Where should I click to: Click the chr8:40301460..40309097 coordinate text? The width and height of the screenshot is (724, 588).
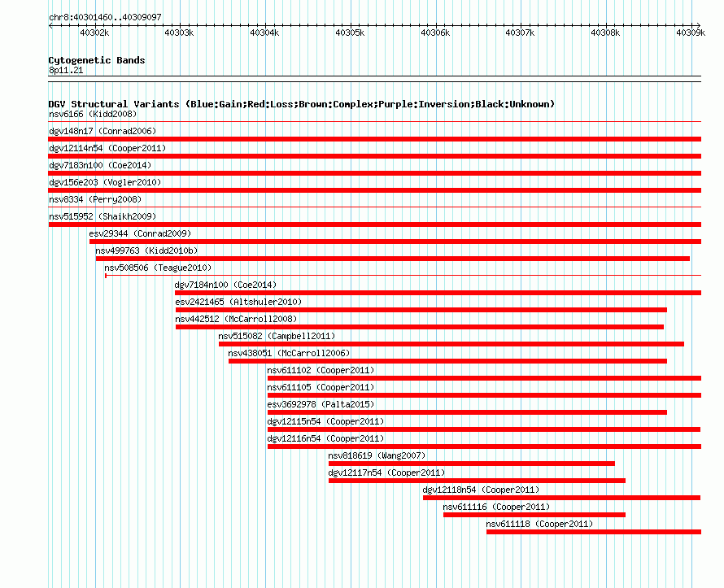pos(105,17)
